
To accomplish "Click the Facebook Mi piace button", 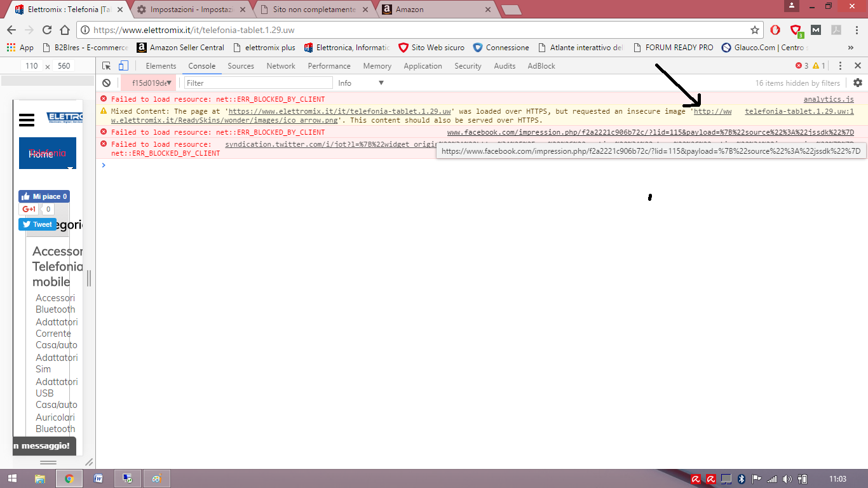I will tap(44, 196).
